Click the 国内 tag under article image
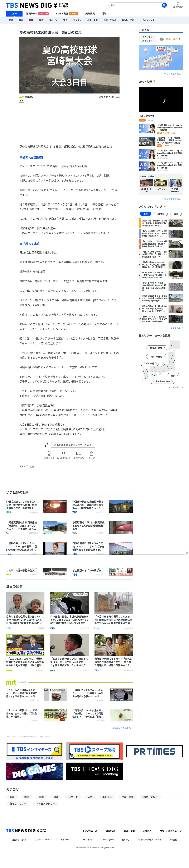The image size is (189, 868). [x=21, y=101]
